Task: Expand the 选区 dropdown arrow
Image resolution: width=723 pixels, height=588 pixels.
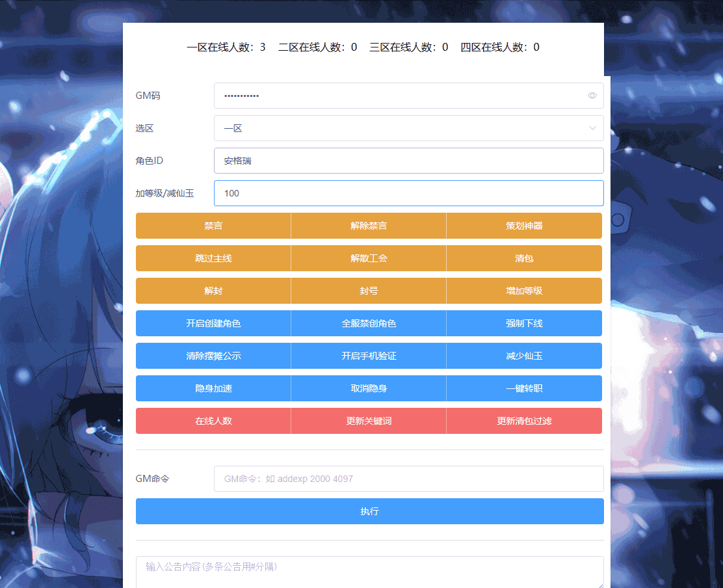Action: pos(592,128)
